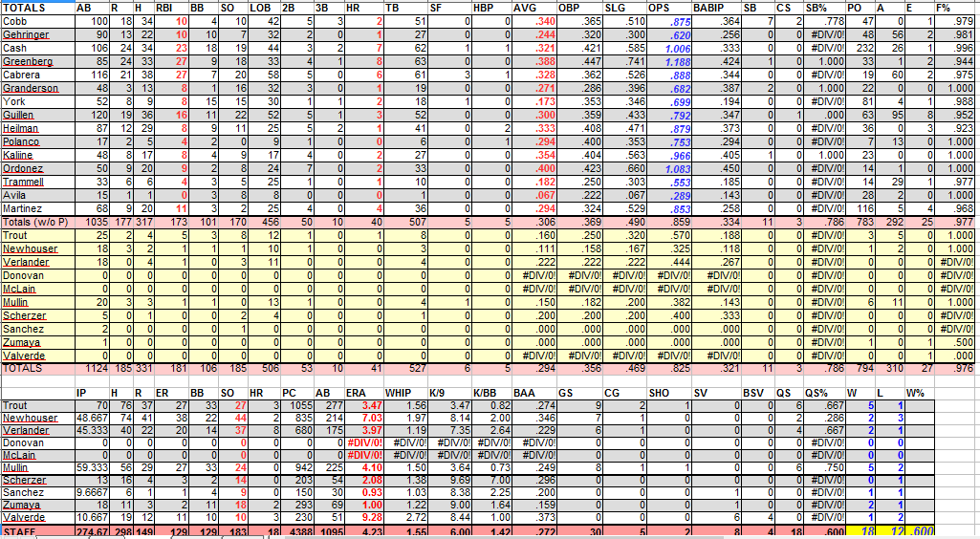Select the Greenberg name cell
The height and width of the screenshot is (539, 980).
coord(37,61)
